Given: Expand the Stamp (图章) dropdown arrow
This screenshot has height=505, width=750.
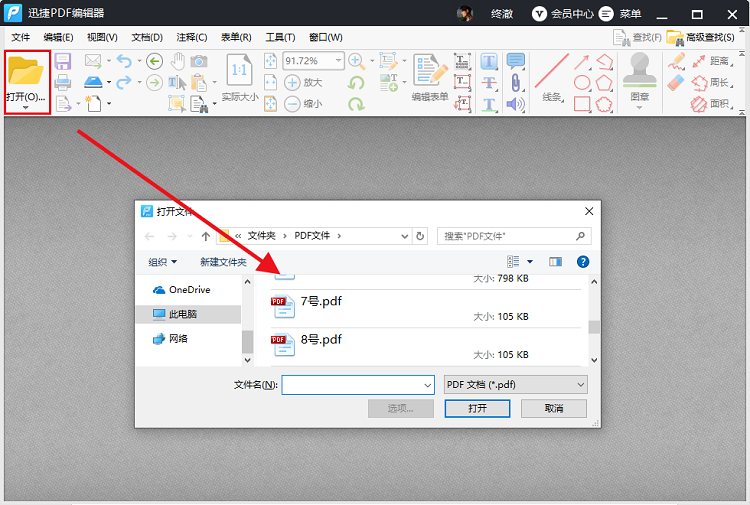Looking at the screenshot, I should 640,108.
